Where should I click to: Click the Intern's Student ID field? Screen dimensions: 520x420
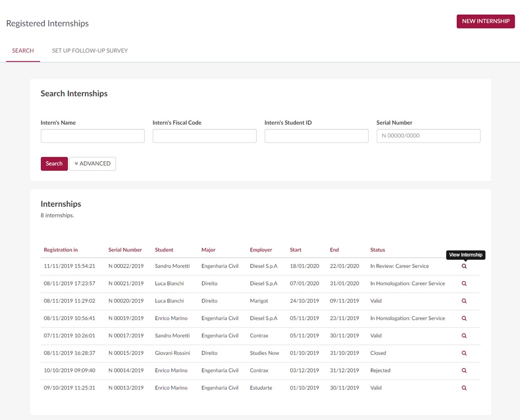pyautogui.click(x=316, y=136)
